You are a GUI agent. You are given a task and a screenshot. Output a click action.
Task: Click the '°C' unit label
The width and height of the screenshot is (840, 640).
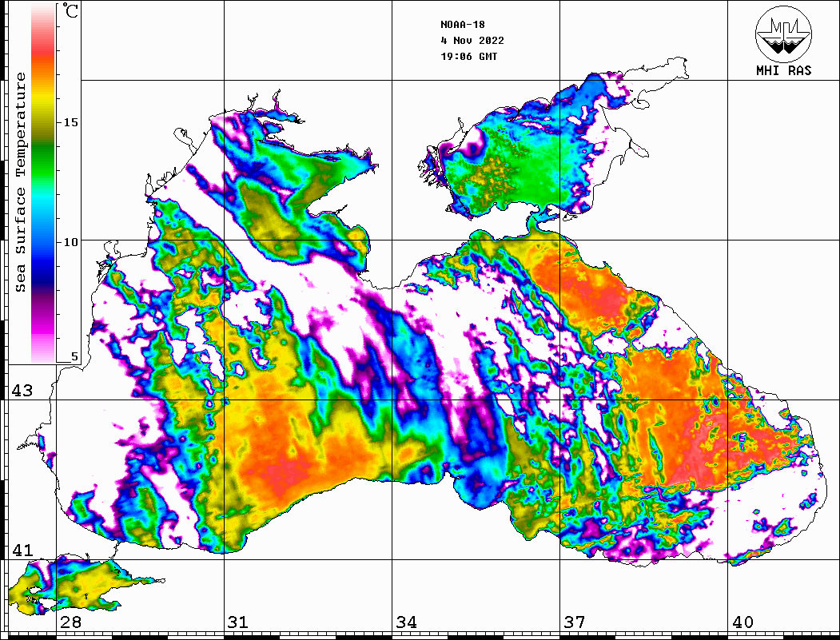[70, 10]
